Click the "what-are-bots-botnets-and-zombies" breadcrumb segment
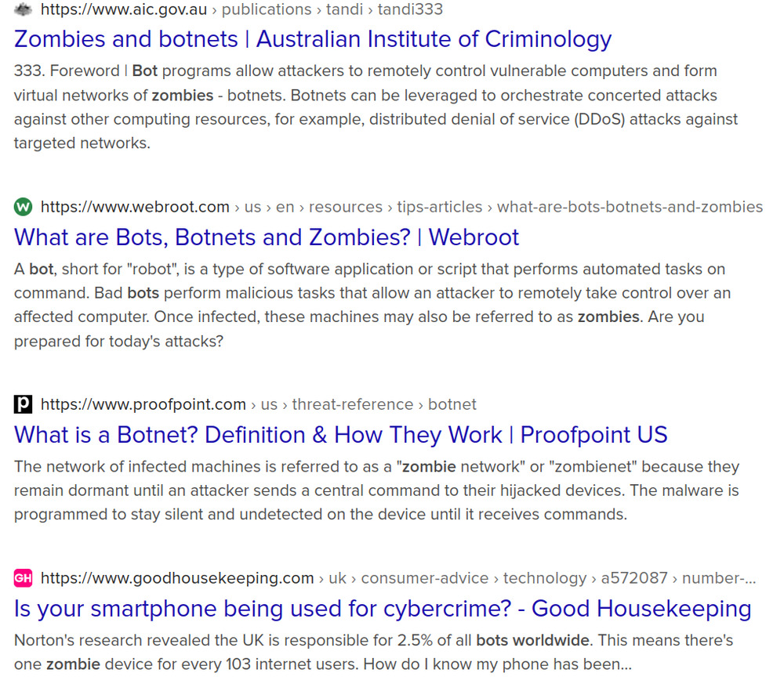 point(630,207)
